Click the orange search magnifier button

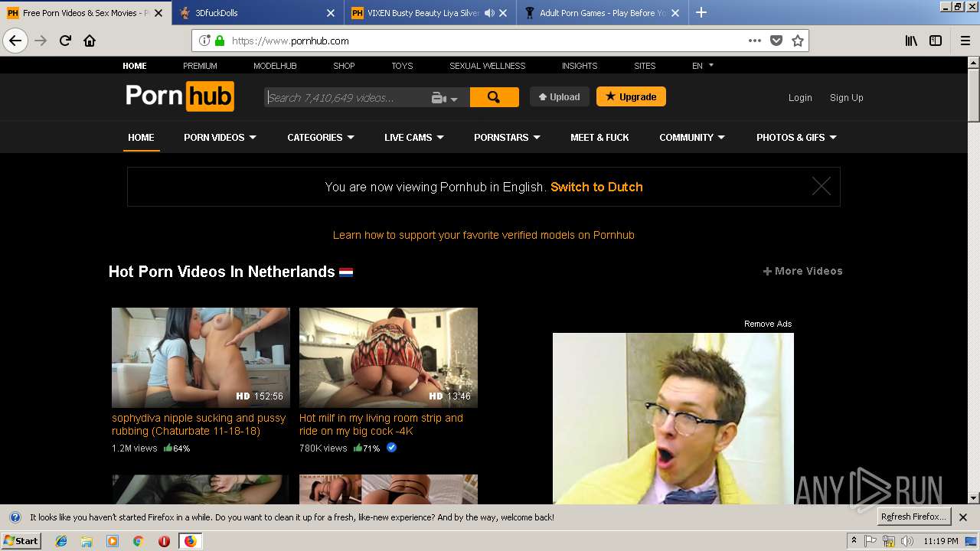click(x=494, y=97)
